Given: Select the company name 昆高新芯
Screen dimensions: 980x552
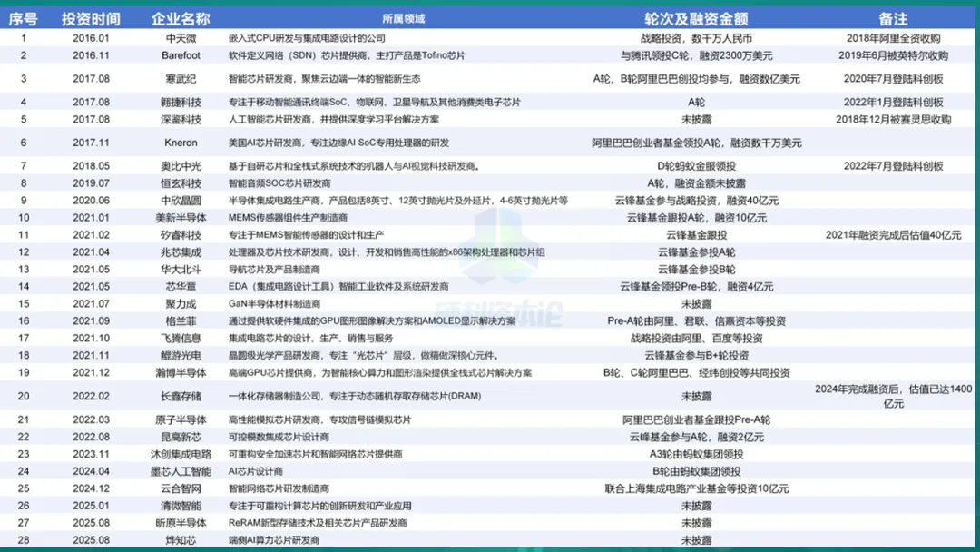Looking at the screenshot, I should point(181,437).
